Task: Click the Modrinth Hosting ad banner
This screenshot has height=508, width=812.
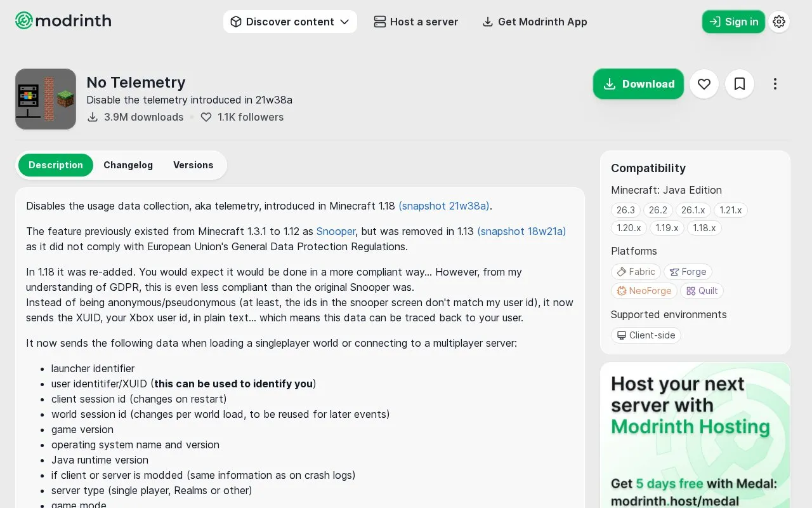Action: coord(695,435)
